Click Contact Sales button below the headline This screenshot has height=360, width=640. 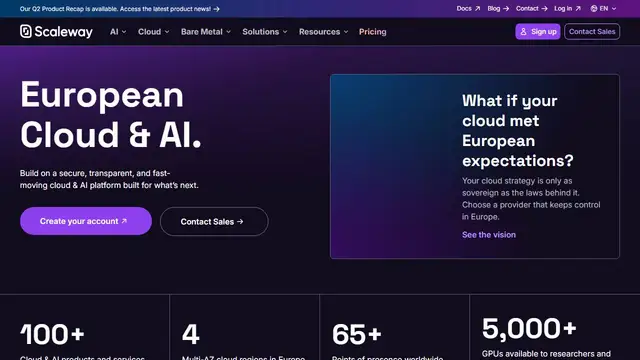[x=214, y=221]
